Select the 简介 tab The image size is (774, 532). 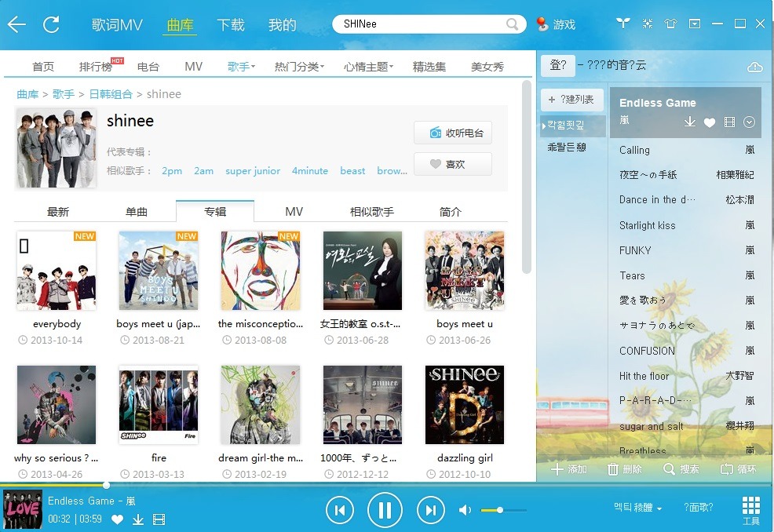pos(450,212)
